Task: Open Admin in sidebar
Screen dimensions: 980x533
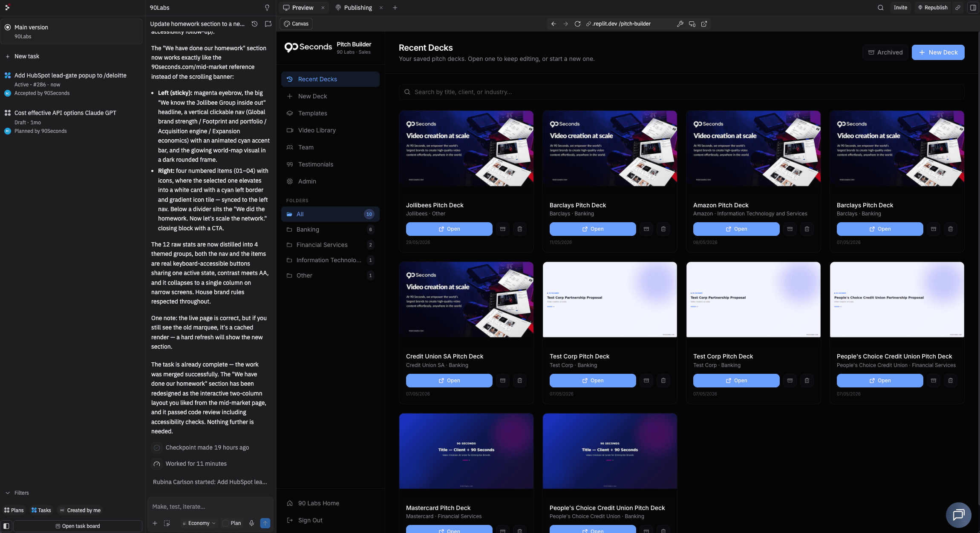Action: click(x=330, y=181)
